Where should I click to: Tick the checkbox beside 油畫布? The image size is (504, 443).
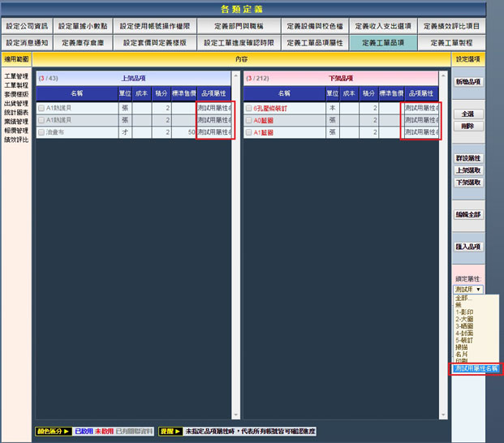click(41, 131)
